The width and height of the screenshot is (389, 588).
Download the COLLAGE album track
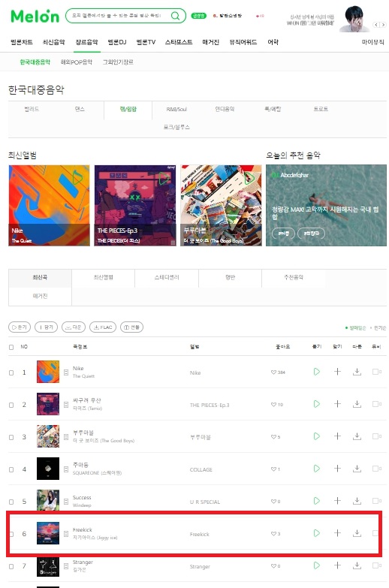[357, 469]
